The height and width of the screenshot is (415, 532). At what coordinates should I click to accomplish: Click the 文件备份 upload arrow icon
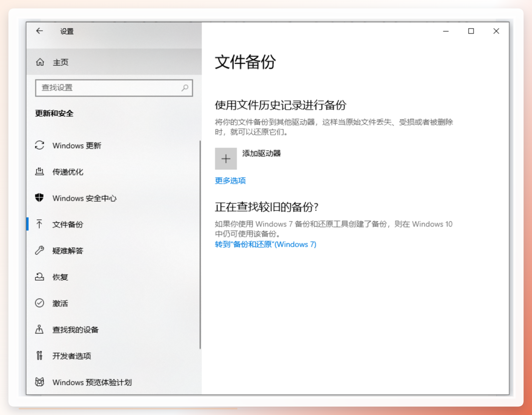tap(39, 224)
